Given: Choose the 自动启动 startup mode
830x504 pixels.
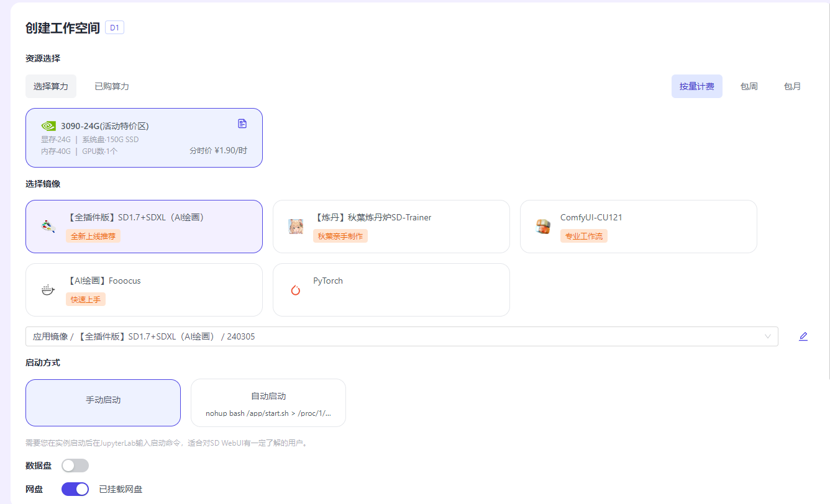Looking at the screenshot, I should 268,402.
